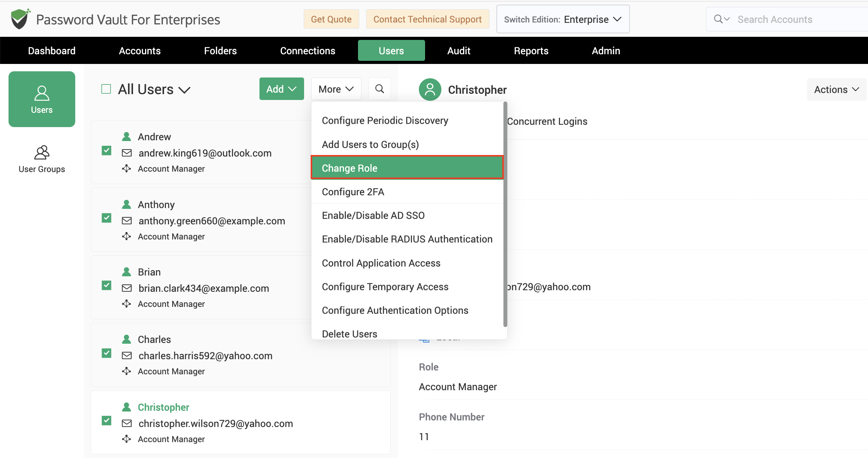Viewport: 868px width, 458px height.
Task: Choose Configure 2FA menu entry
Action: click(407, 192)
